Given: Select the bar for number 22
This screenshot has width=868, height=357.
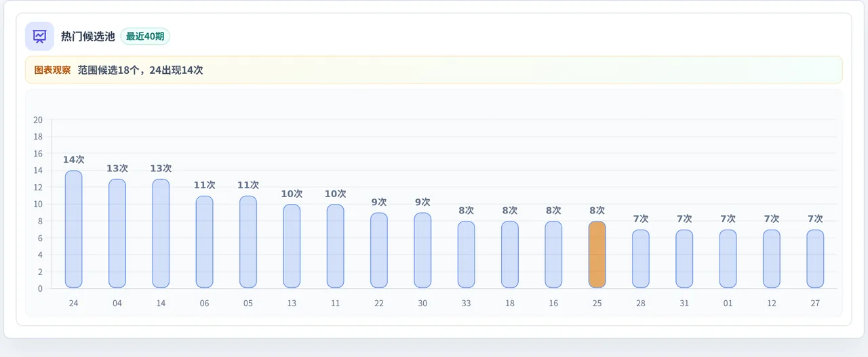Looking at the screenshot, I should pos(379,250).
